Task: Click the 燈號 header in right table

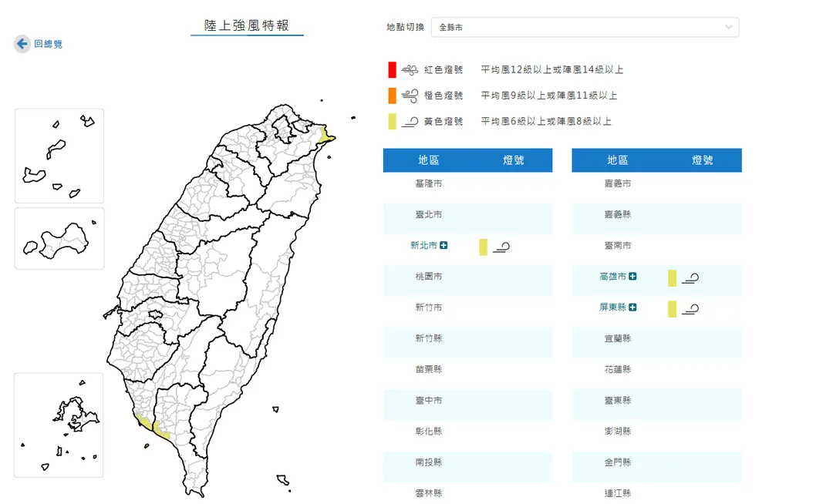Action: pyautogui.click(x=703, y=160)
